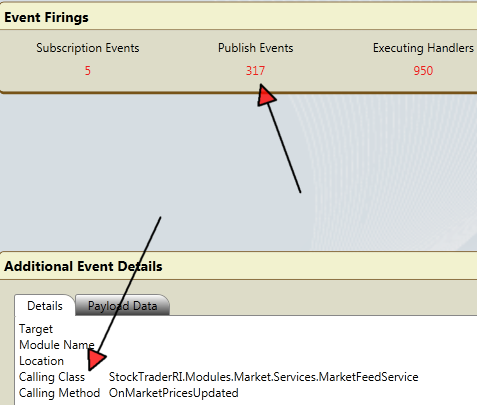Click the Additional Event Details header
477x405 pixels.
tap(238, 266)
